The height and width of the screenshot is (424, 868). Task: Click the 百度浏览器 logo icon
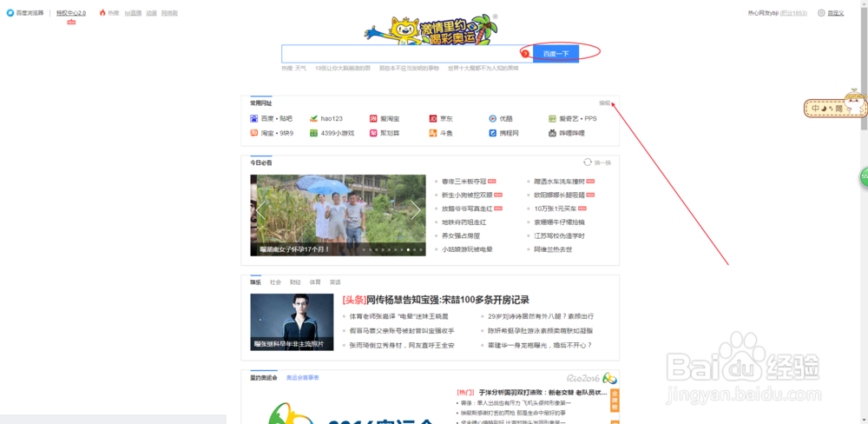point(10,13)
